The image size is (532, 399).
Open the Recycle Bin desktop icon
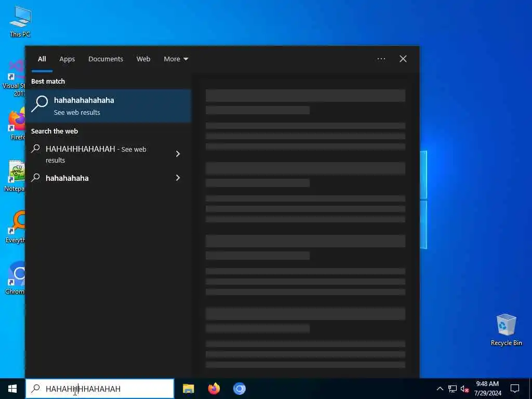[x=506, y=330]
